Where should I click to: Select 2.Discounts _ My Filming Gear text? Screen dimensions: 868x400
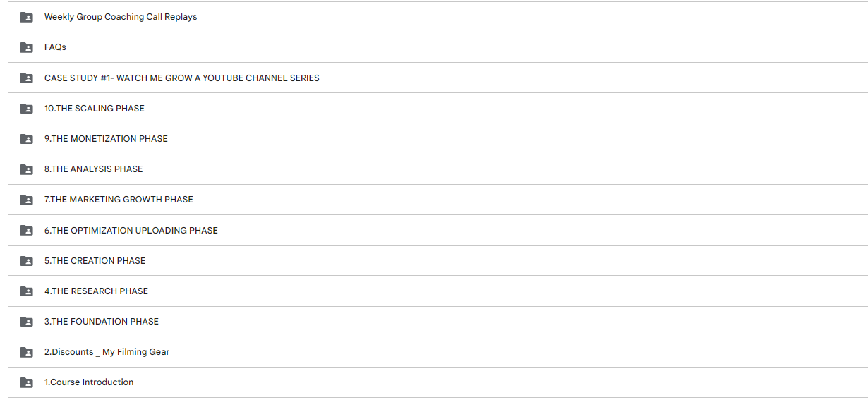coord(107,352)
